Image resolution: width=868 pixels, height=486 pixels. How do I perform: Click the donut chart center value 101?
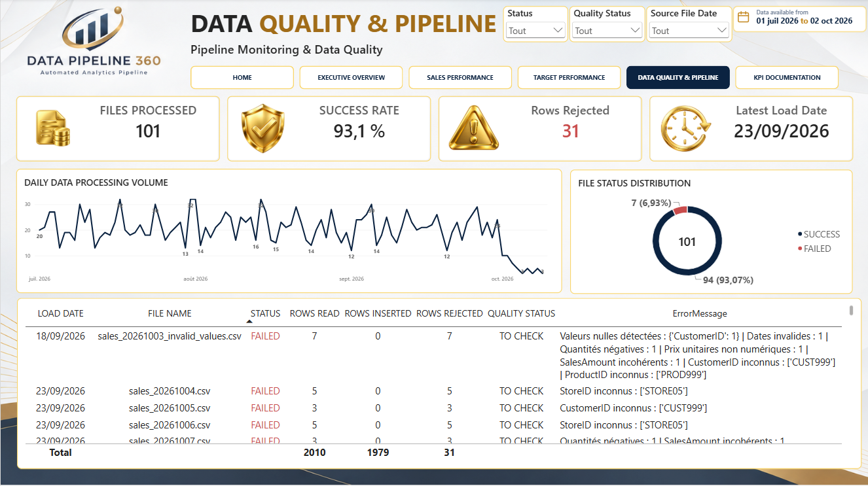pos(687,242)
